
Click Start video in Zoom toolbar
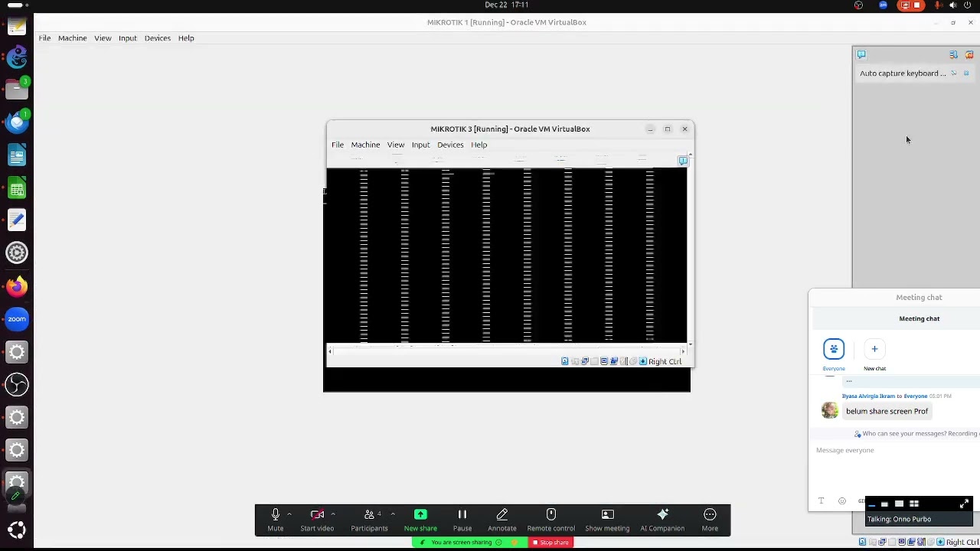(x=317, y=520)
